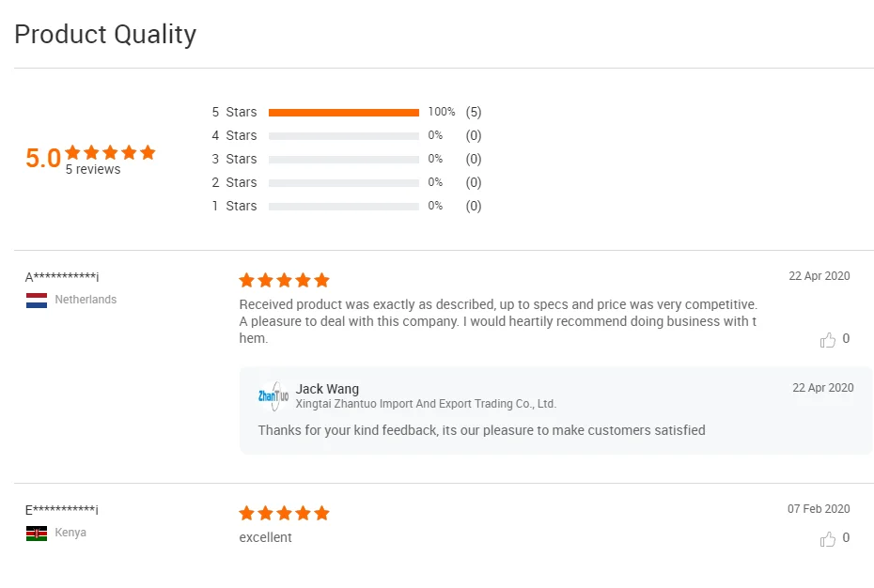This screenshot has height=588, width=874.
Task: Click the Netherlands flag icon
Action: pyautogui.click(x=37, y=301)
